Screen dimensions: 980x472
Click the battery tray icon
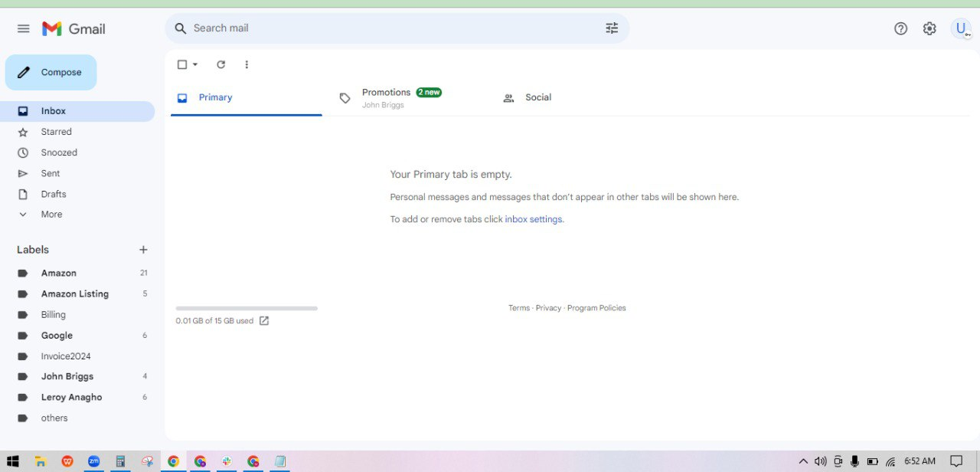[x=873, y=461]
